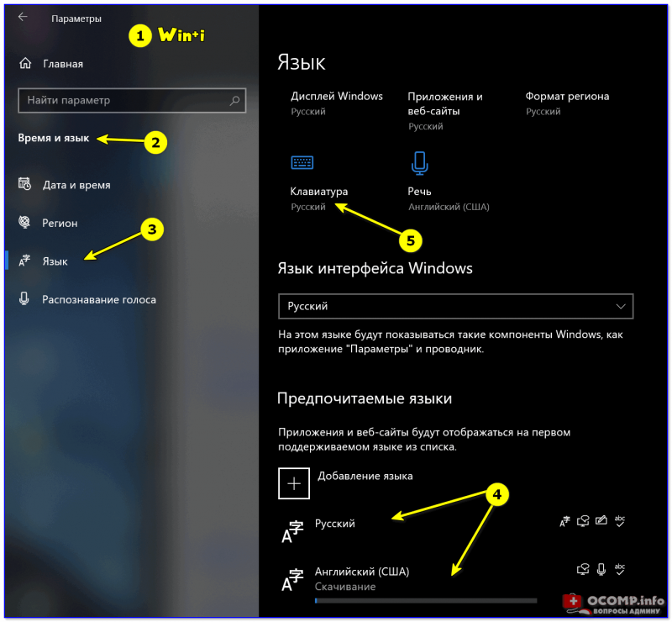Click Добавление языка button
Image resolution: width=672 pixels, height=622 pixels.
pyautogui.click(x=365, y=476)
